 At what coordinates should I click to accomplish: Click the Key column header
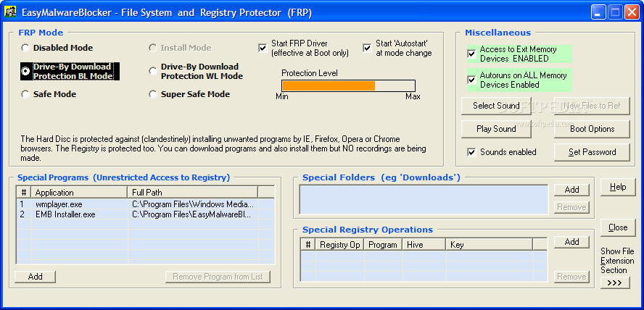pyautogui.click(x=489, y=245)
